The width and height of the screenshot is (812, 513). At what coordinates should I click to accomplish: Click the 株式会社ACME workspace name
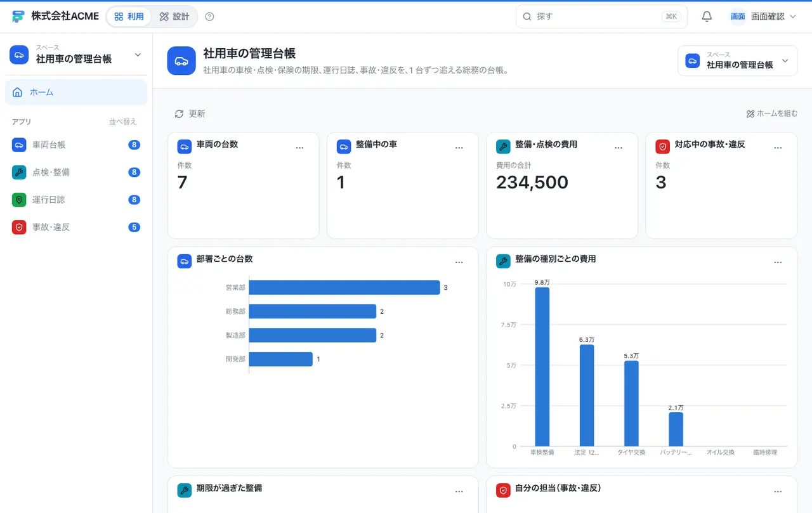pos(65,16)
